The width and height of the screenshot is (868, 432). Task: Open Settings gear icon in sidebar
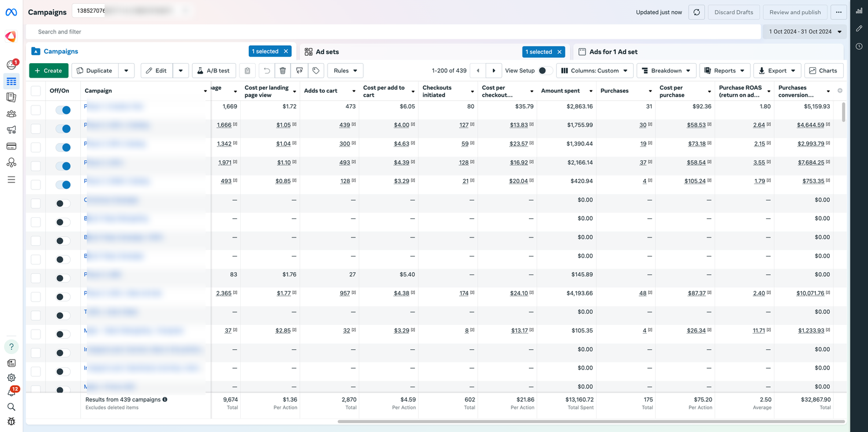pyautogui.click(x=11, y=378)
